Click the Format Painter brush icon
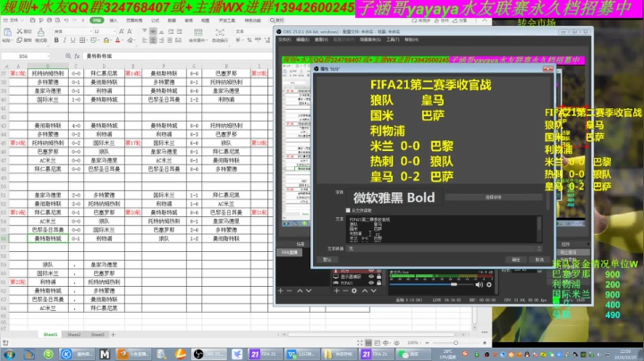Screen dimensions: 644x361 pyautogui.click(x=41, y=32)
